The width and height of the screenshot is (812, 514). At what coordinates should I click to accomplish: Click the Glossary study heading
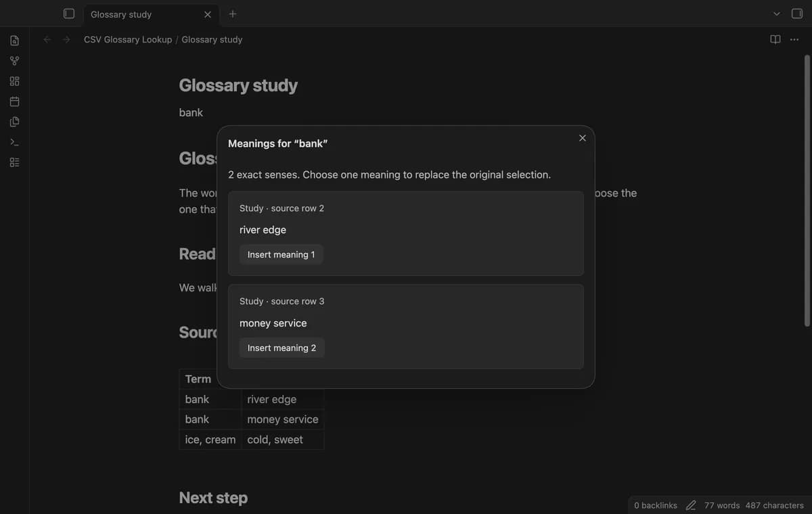coord(238,85)
